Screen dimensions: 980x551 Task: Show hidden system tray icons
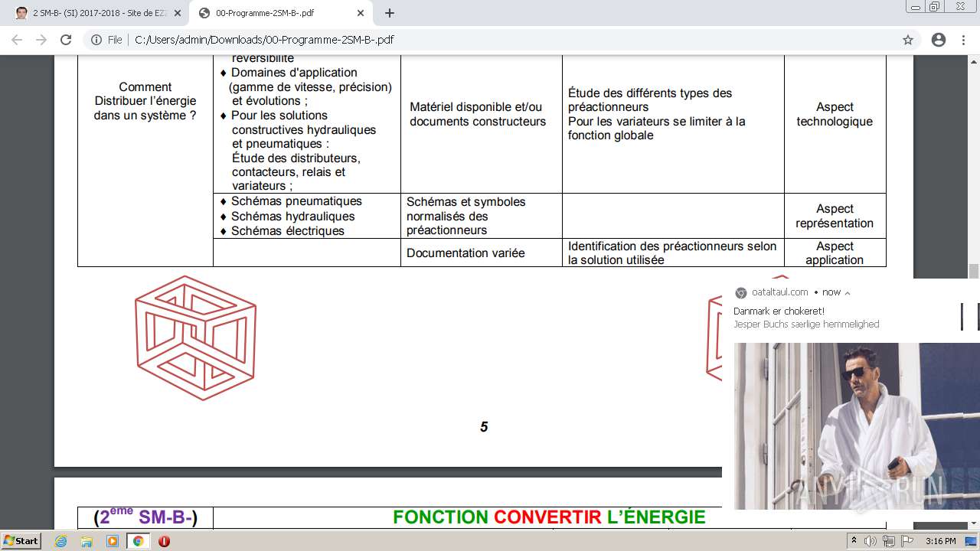point(854,541)
